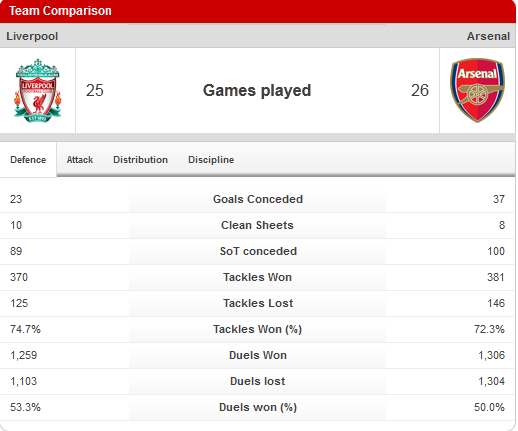Open the Distribution tab
The image size is (518, 431).
140,160
